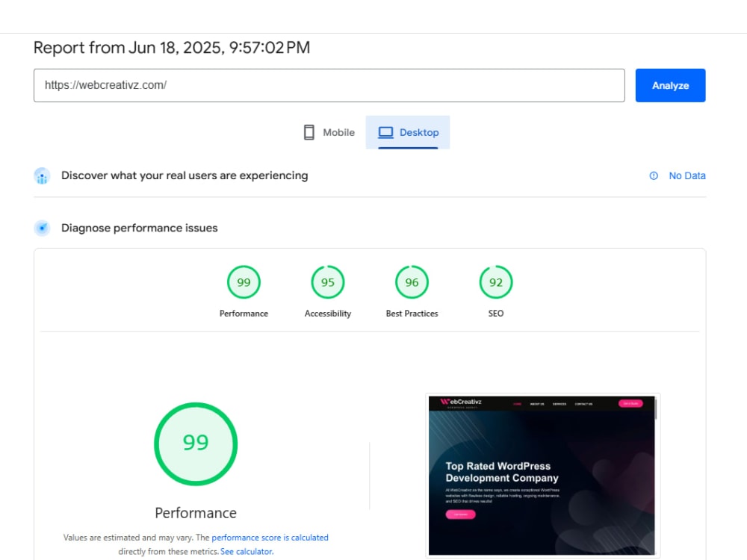Image resolution: width=747 pixels, height=560 pixels.
Task: Jump to the Best Practices score gauge 96
Action: tap(412, 282)
